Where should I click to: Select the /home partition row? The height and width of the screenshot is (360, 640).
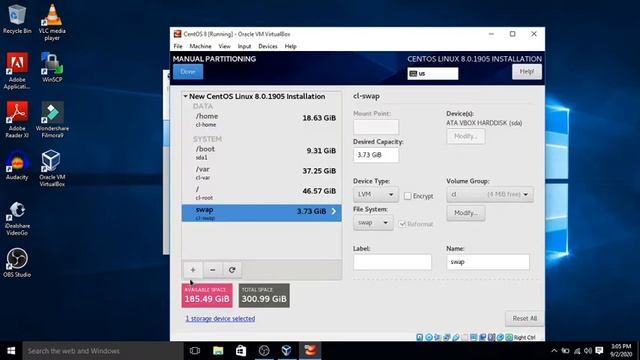coord(262,120)
